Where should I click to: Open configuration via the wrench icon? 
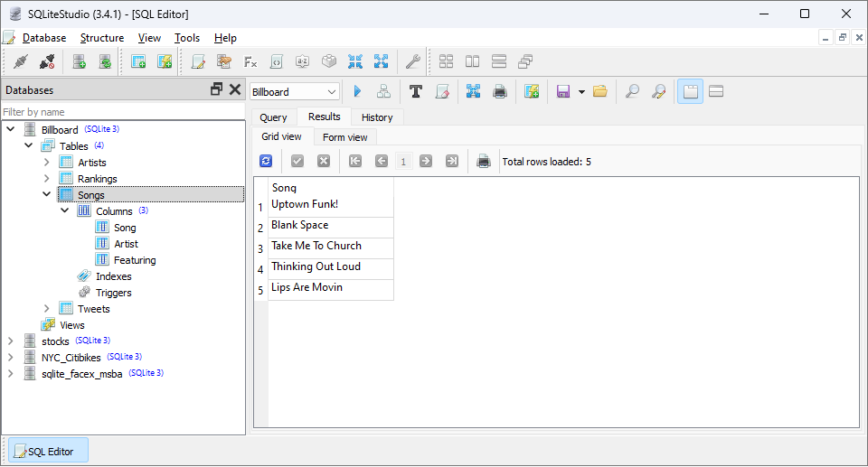pos(413,61)
